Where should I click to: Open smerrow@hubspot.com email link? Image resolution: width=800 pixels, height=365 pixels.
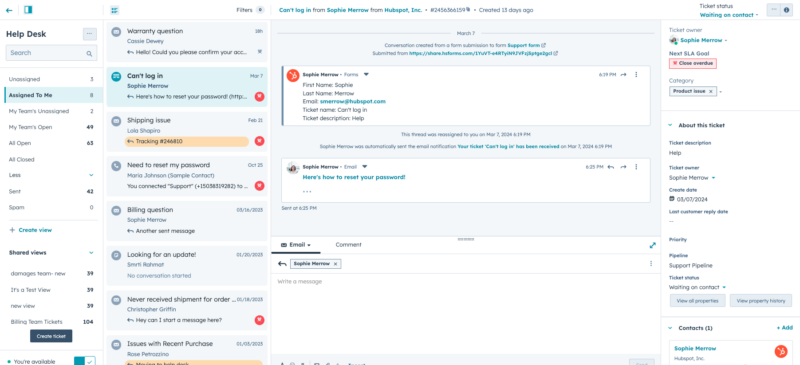[353, 102]
